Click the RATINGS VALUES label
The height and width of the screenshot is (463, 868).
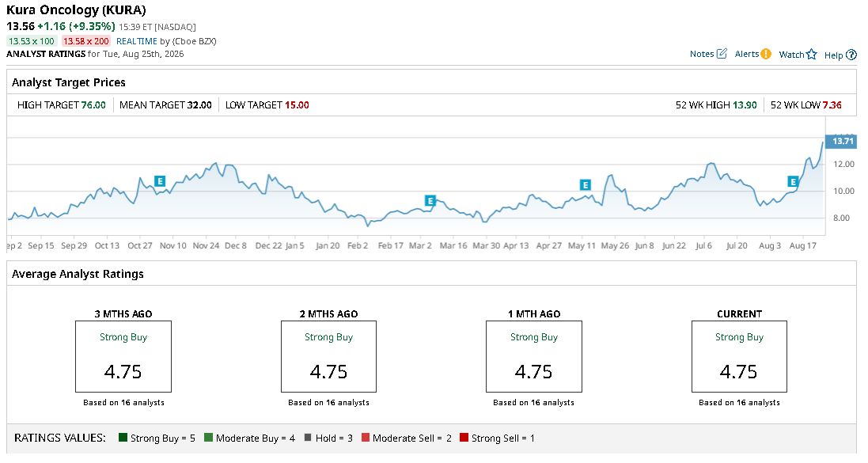pyautogui.click(x=60, y=438)
